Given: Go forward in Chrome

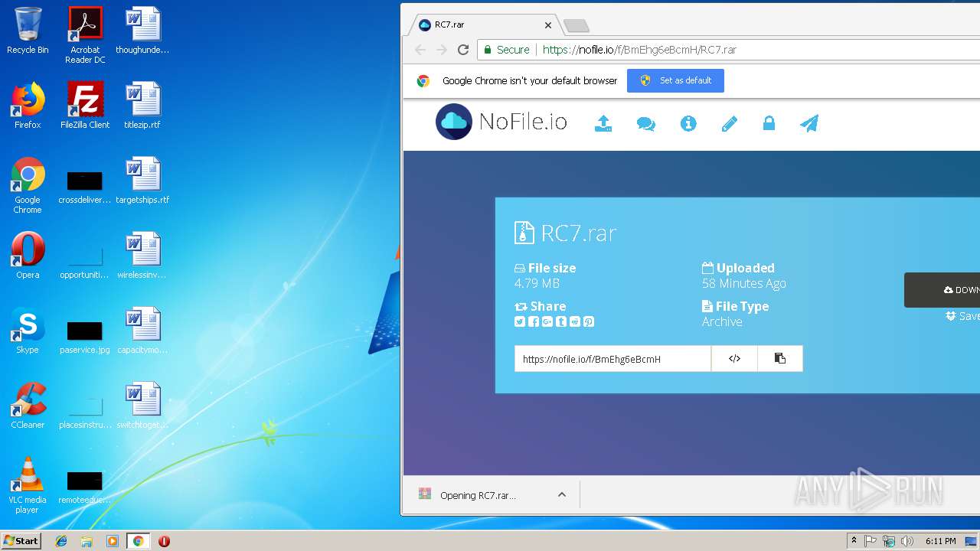Looking at the screenshot, I should click(x=442, y=50).
